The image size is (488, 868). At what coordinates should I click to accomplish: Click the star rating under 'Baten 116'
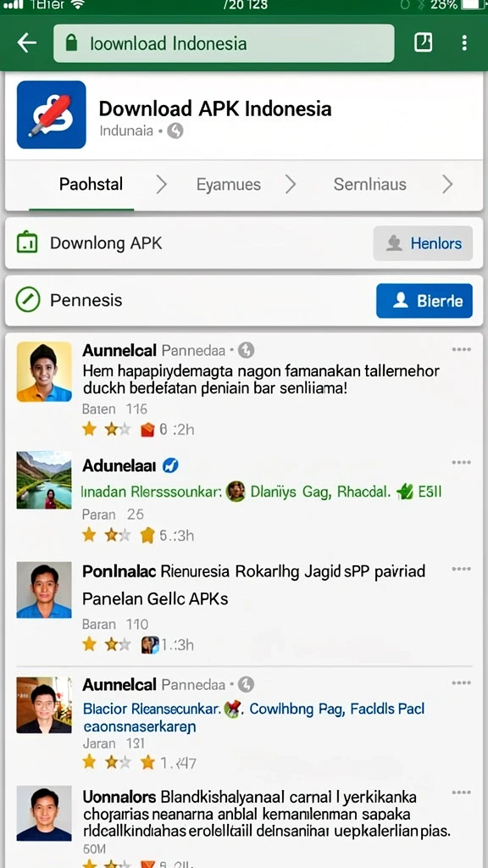point(106,428)
